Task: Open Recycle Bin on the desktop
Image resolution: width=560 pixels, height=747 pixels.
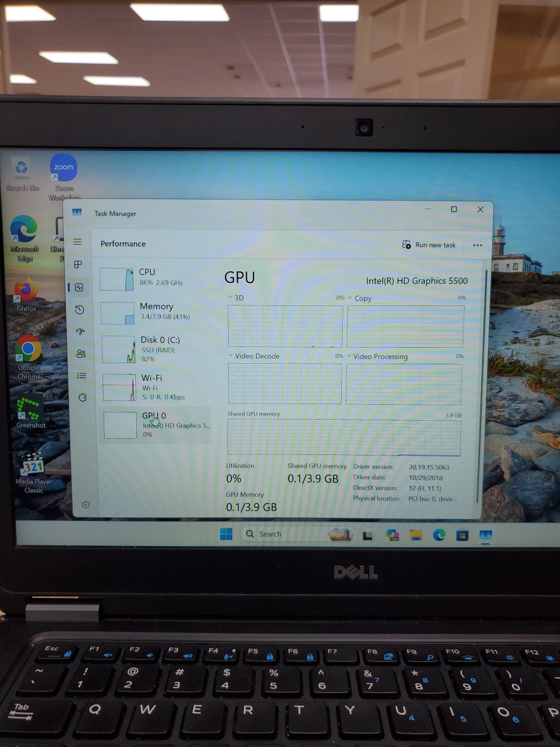Action: pyautogui.click(x=22, y=175)
